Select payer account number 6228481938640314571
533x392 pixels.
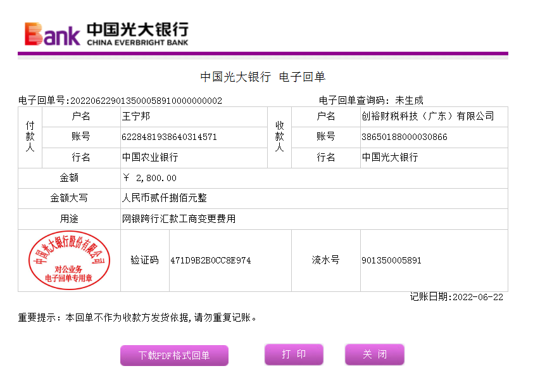169,137
